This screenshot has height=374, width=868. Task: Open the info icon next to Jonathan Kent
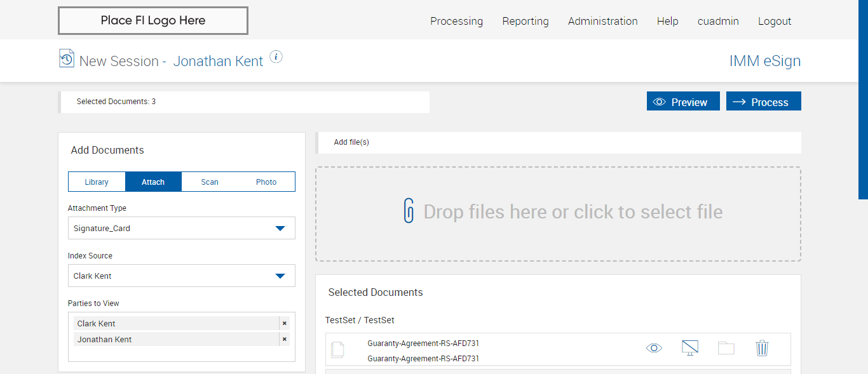[276, 57]
